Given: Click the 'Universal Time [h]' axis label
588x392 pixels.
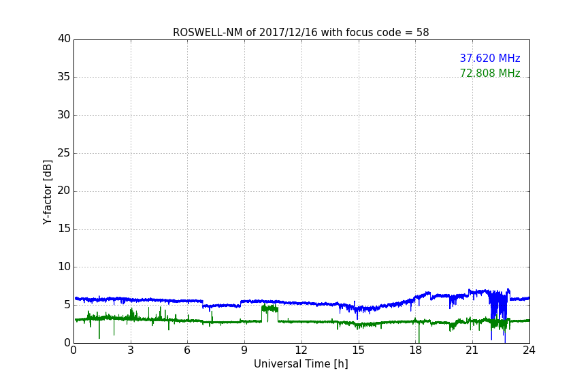Looking at the screenshot, I should 301,364.
